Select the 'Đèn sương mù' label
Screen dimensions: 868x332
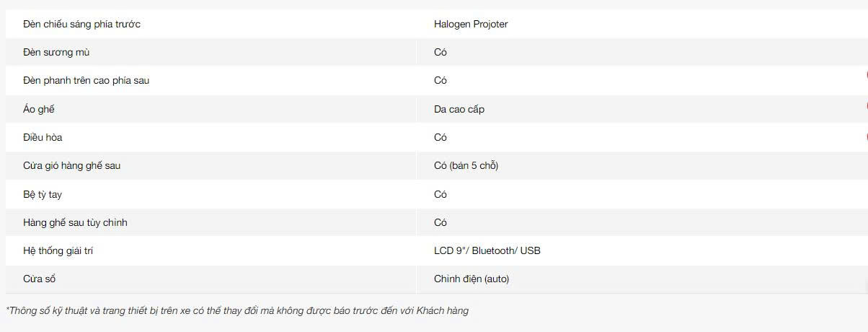56,52
